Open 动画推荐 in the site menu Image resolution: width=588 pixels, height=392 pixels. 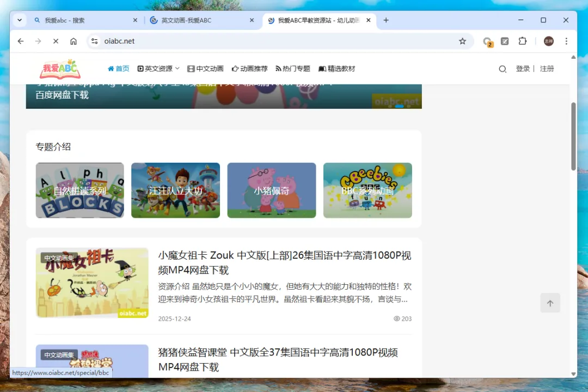(250, 69)
